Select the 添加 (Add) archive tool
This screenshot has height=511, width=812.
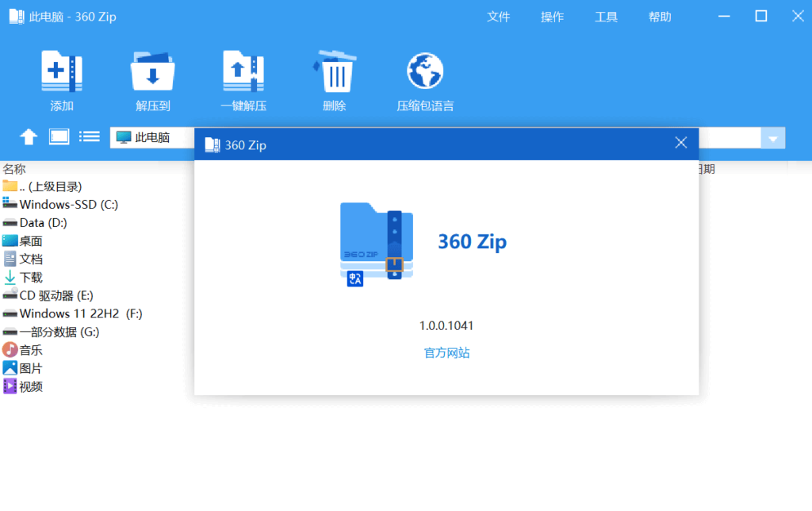(x=62, y=79)
